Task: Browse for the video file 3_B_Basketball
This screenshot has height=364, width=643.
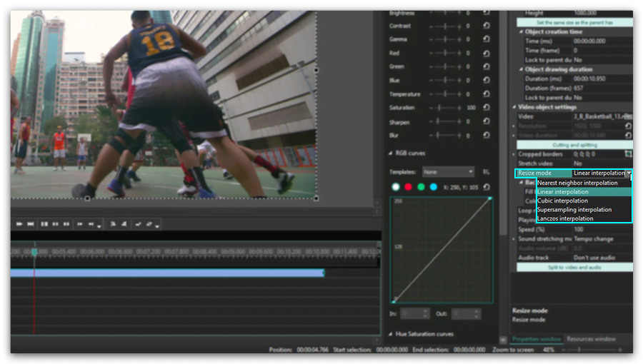Action: click(x=628, y=116)
